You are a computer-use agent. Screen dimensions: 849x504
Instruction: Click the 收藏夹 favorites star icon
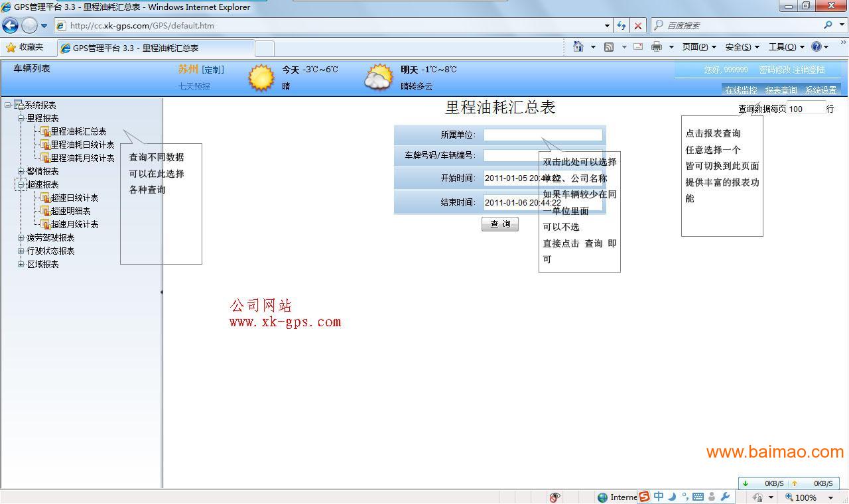[11, 48]
